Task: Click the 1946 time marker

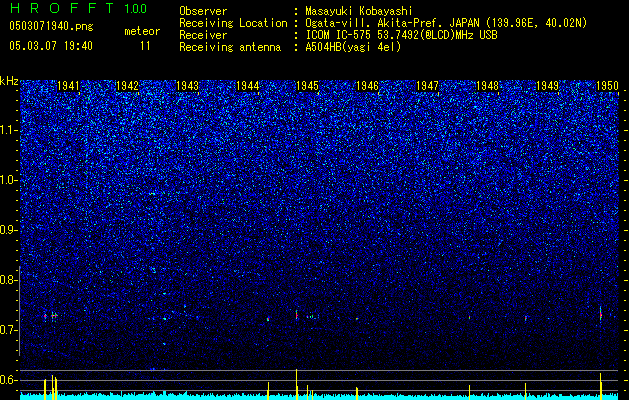Action: point(367,86)
